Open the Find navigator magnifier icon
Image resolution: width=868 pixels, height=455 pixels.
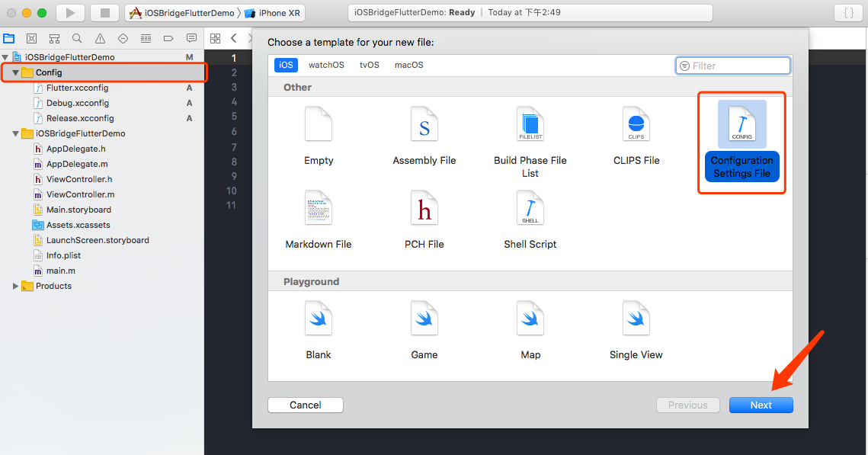[77, 38]
